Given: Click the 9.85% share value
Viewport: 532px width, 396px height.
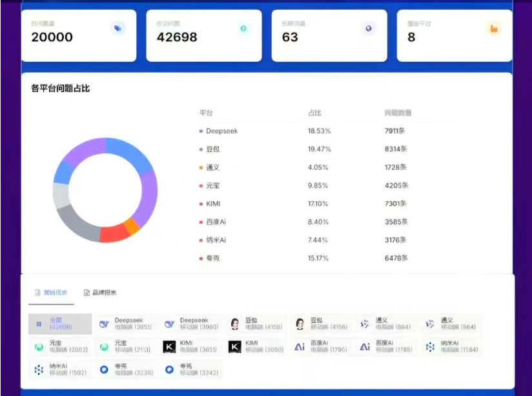Looking at the screenshot, I should (318, 186).
